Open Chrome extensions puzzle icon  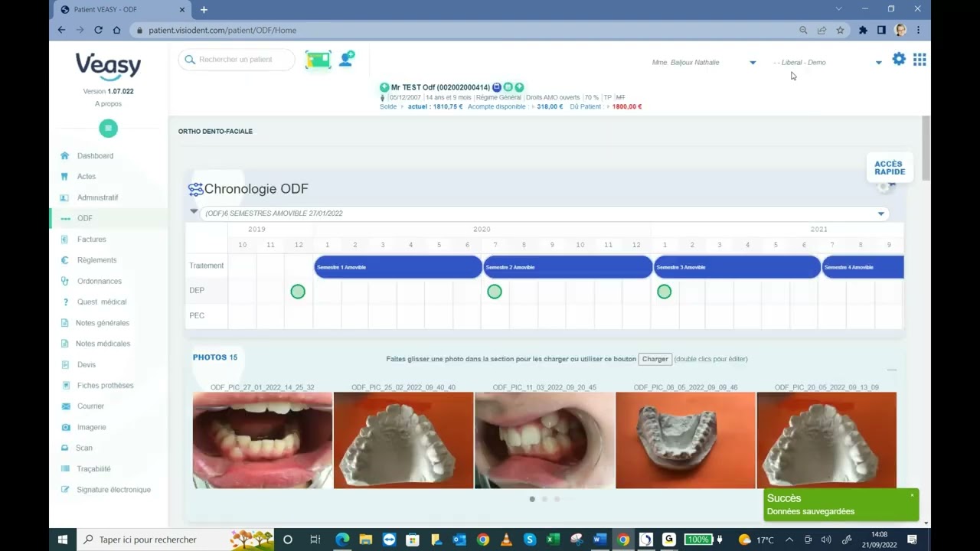[863, 30]
